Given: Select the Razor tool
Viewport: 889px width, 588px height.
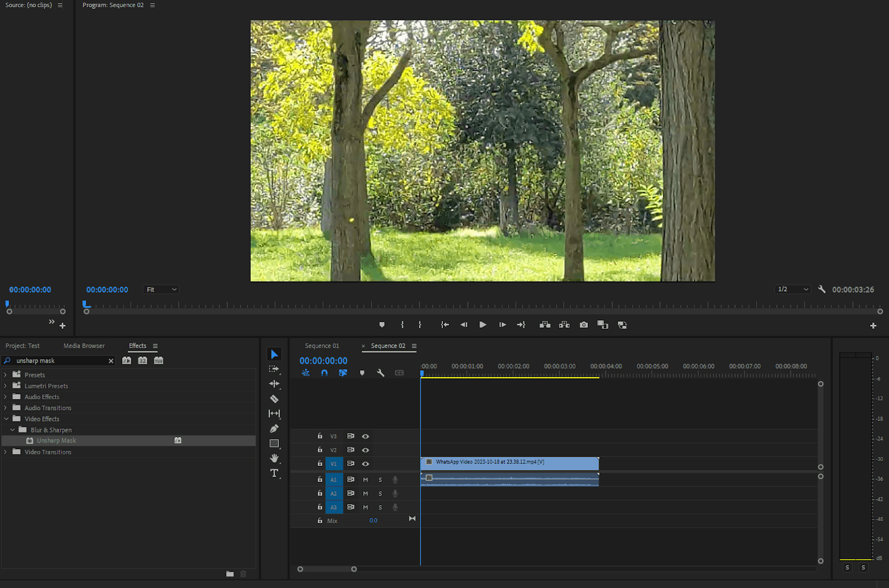Looking at the screenshot, I should (x=274, y=399).
